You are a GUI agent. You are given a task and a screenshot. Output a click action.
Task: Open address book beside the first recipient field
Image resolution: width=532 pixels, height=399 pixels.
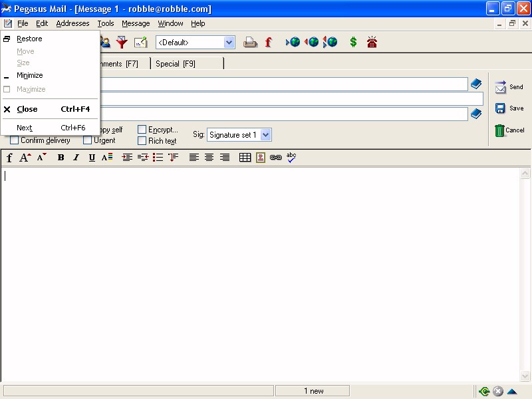pyautogui.click(x=476, y=84)
